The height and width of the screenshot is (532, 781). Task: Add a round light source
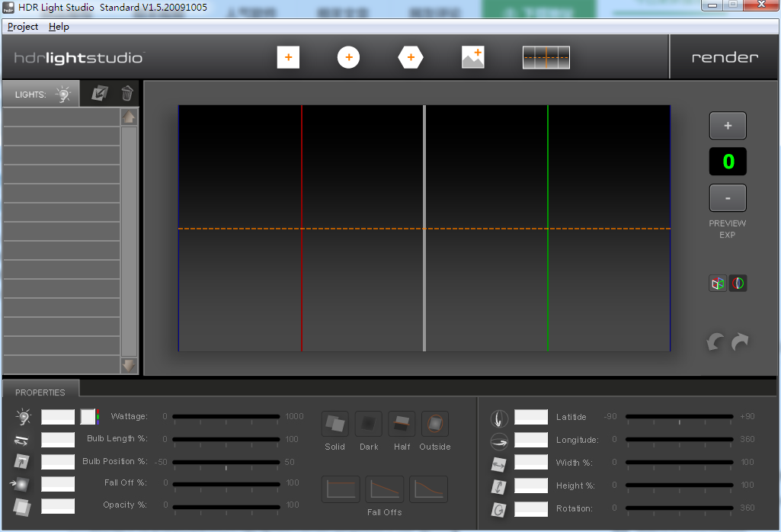[x=348, y=57]
